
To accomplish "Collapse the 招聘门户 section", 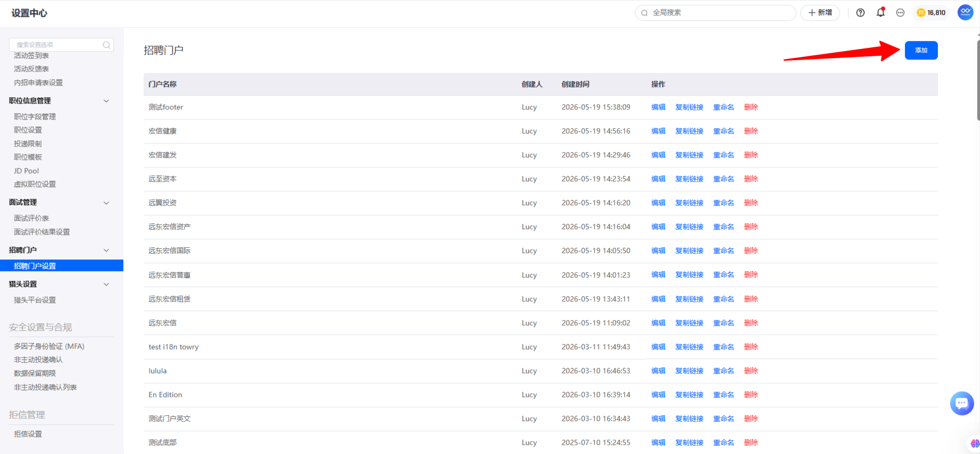I will click(x=106, y=250).
